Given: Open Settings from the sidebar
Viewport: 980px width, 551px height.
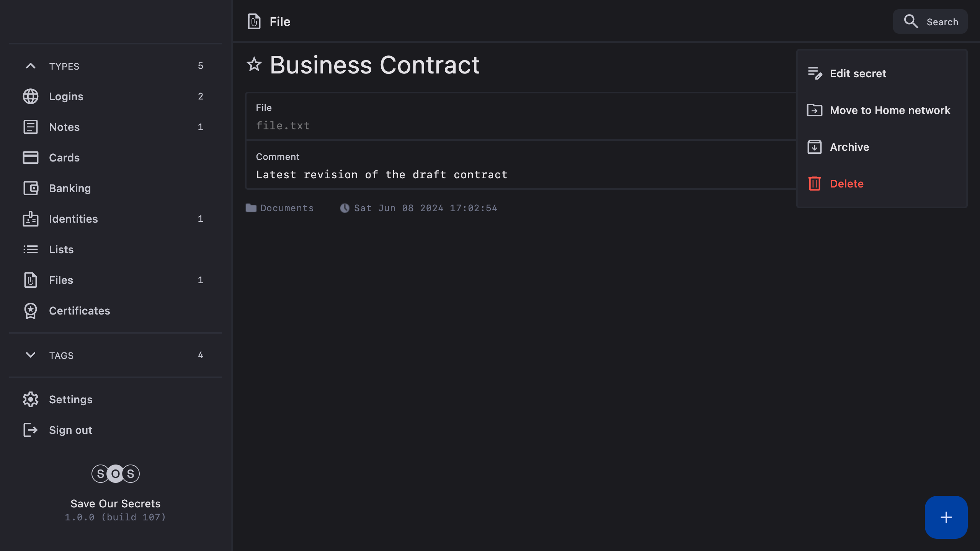Looking at the screenshot, I should pyautogui.click(x=70, y=399).
